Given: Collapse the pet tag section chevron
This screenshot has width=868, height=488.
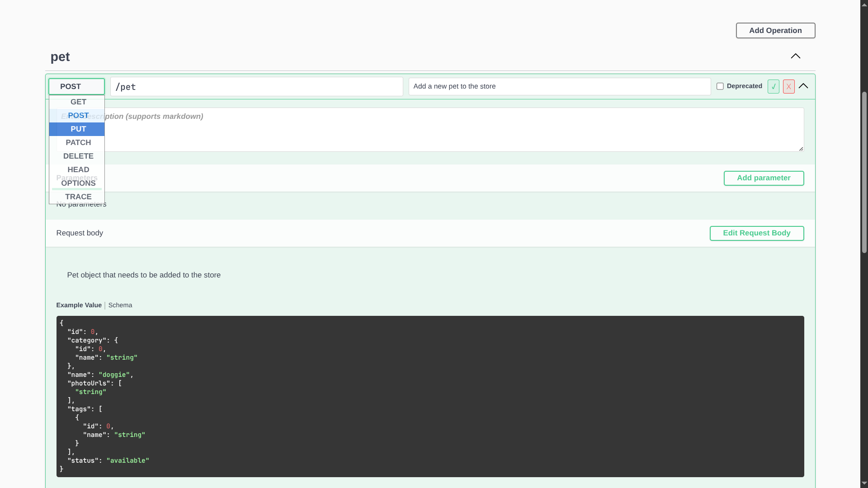Looking at the screenshot, I should tap(795, 56).
